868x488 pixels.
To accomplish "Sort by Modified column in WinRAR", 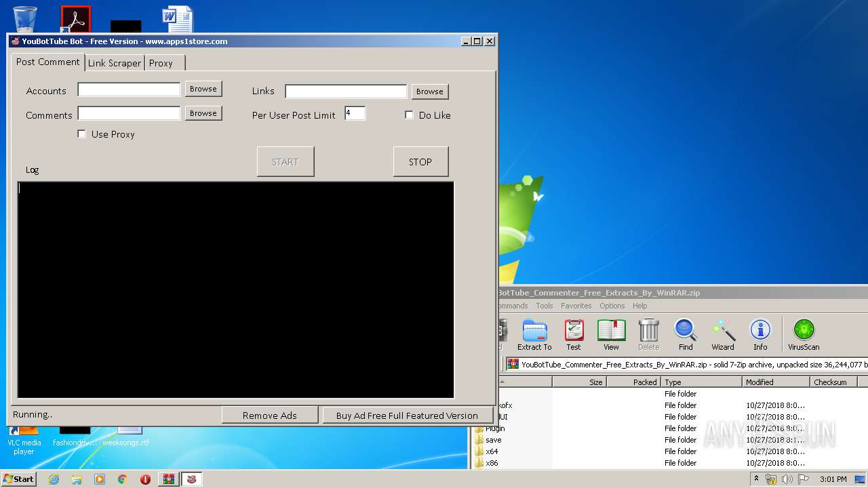I will pos(776,382).
